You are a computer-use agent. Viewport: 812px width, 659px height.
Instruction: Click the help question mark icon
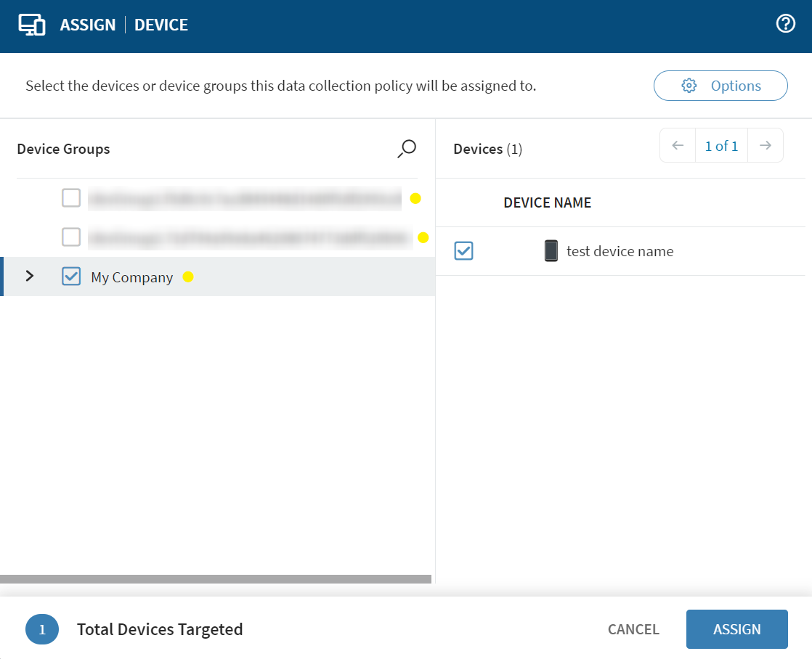786,25
